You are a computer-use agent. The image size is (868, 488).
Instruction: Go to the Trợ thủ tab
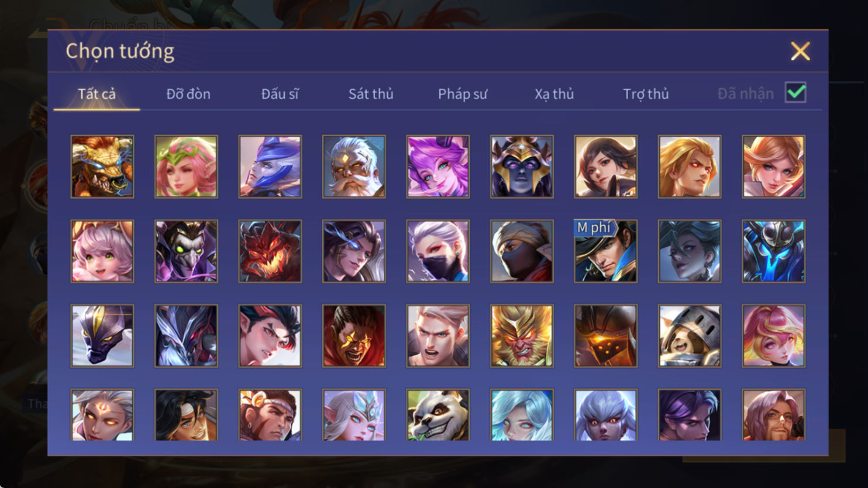click(x=646, y=94)
